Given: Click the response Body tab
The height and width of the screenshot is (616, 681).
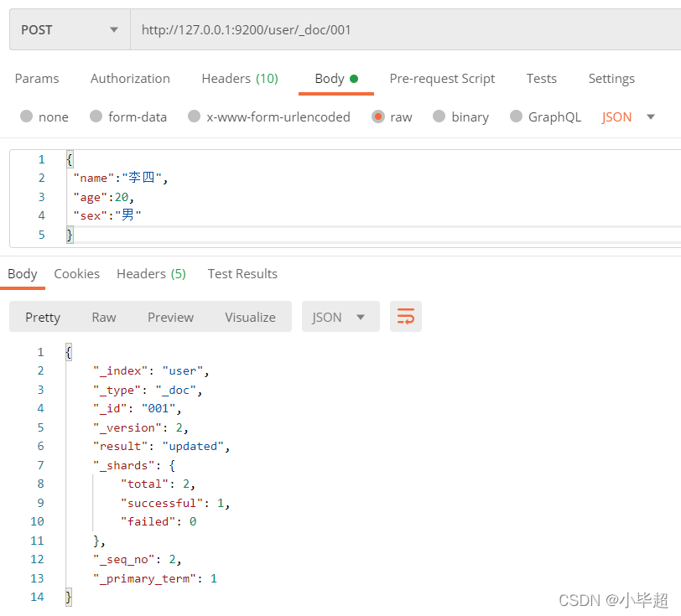Looking at the screenshot, I should tap(23, 274).
